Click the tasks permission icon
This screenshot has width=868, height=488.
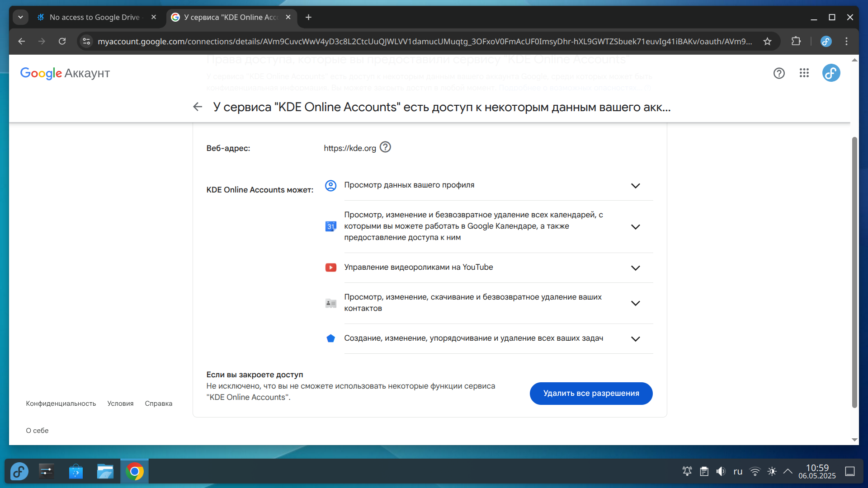[x=331, y=338]
